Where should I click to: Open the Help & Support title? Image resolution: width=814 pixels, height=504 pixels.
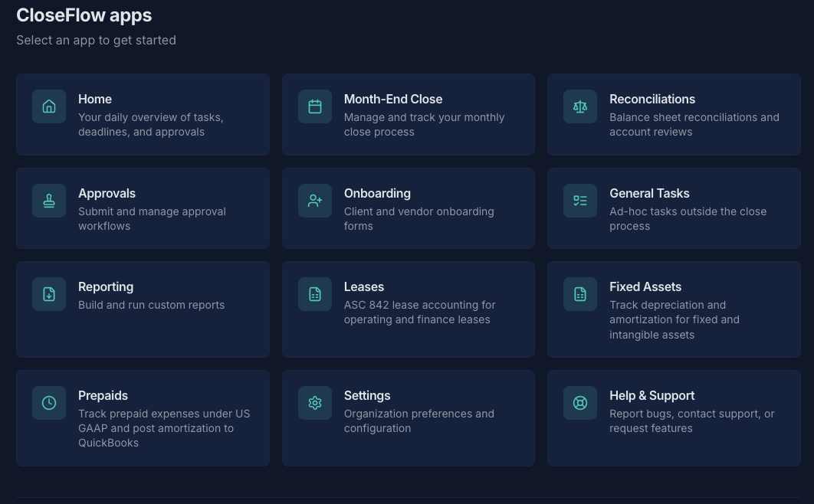tap(652, 396)
